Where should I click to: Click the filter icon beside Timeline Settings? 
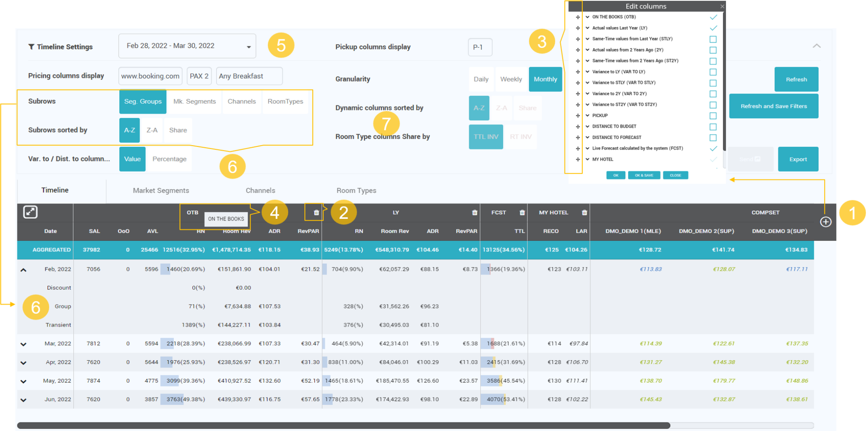click(31, 47)
